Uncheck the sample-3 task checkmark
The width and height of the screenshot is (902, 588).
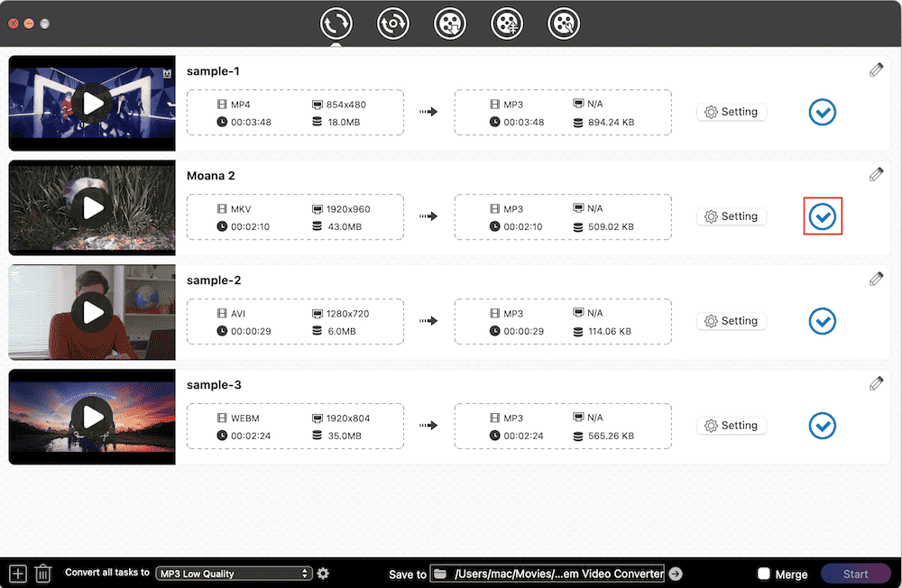[x=822, y=426]
